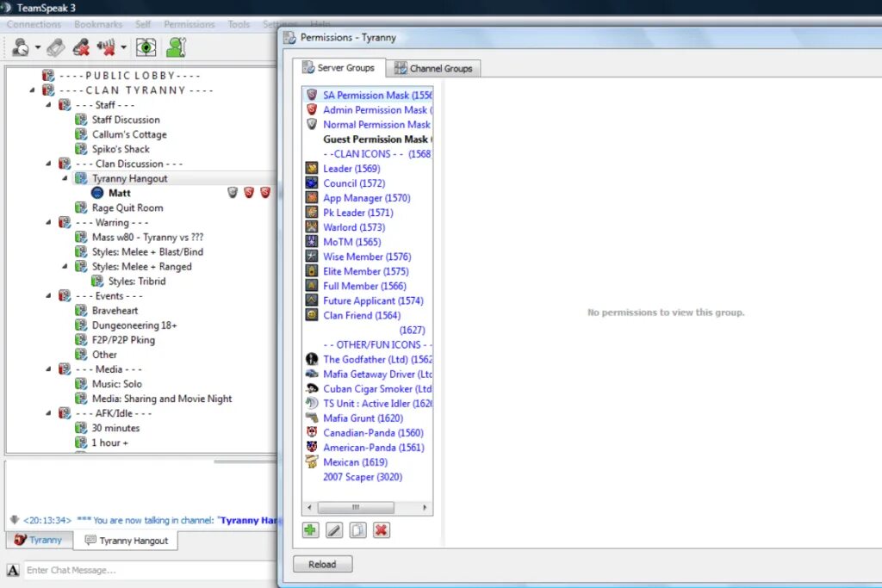Select the Warlord (1573) group icon
The width and height of the screenshot is (882, 588).
(x=312, y=226)
